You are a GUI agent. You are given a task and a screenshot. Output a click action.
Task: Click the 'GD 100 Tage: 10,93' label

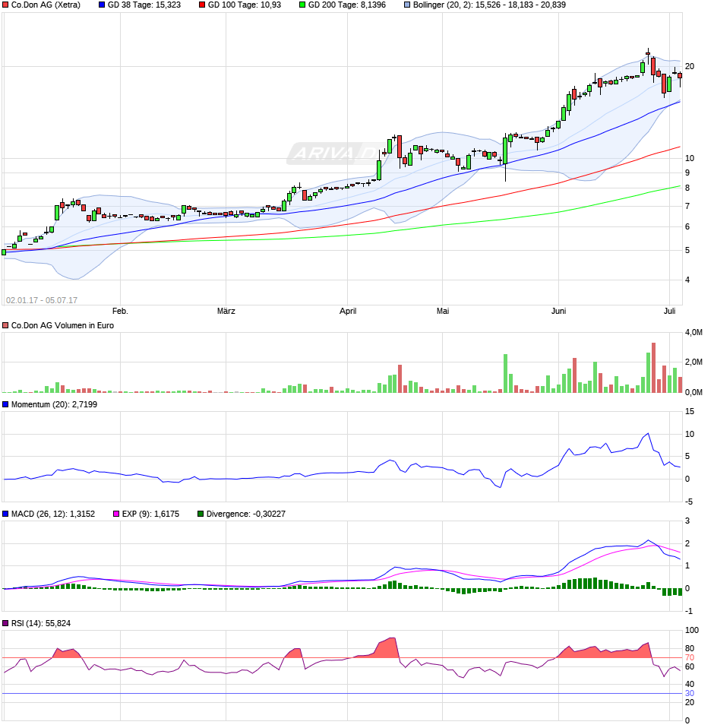245,5
